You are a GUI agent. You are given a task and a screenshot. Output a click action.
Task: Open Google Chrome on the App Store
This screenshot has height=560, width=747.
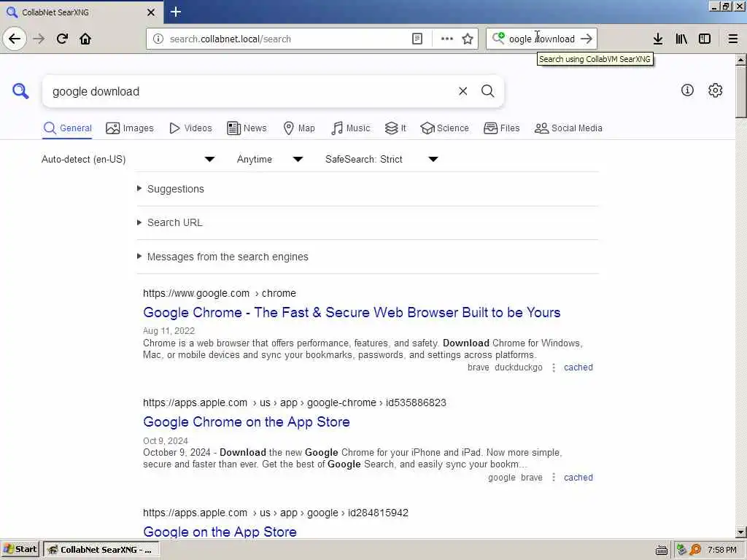[247, 422]
